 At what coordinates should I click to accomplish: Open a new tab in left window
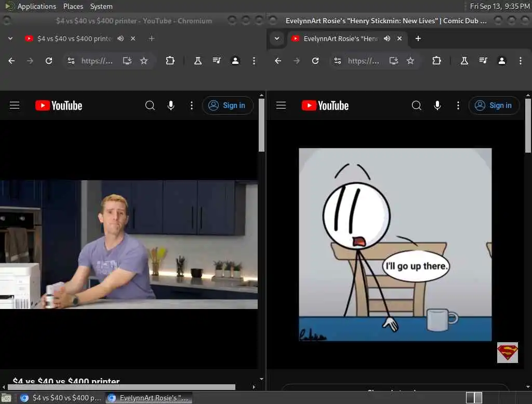152,38
